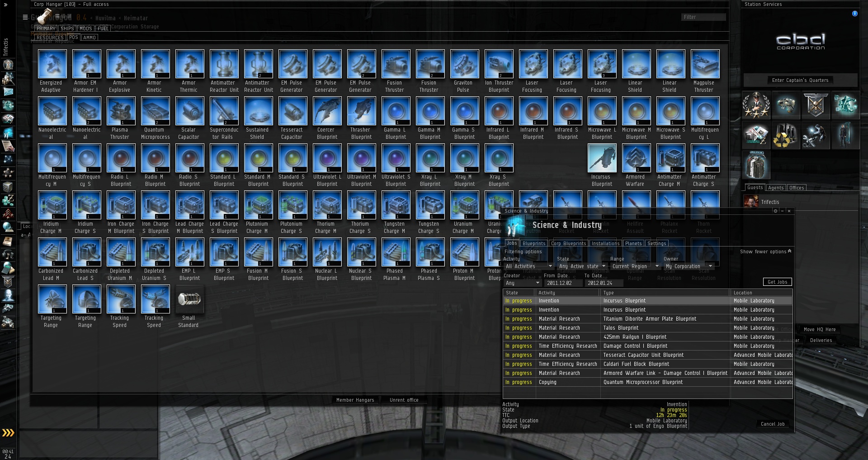Select the Ultraviolet S Blueprint crystal
The image size is (868, 460).
pyautogui.click(x=396, y=158)
